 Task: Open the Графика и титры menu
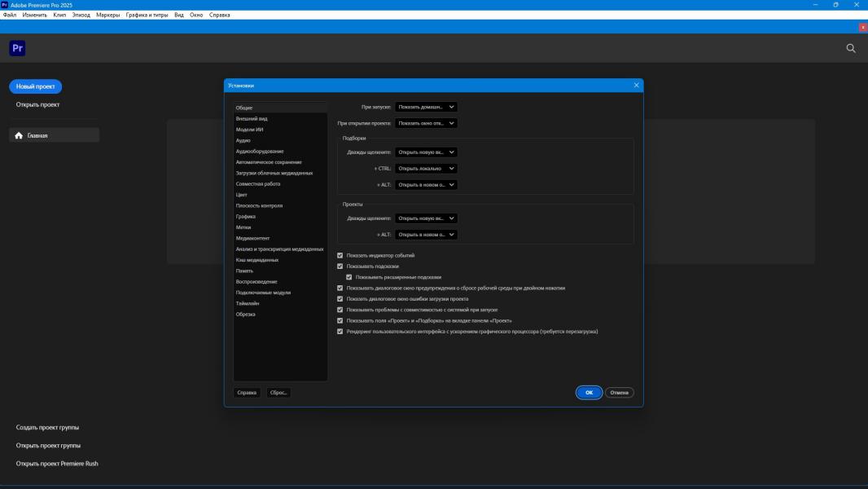[147, 15]
